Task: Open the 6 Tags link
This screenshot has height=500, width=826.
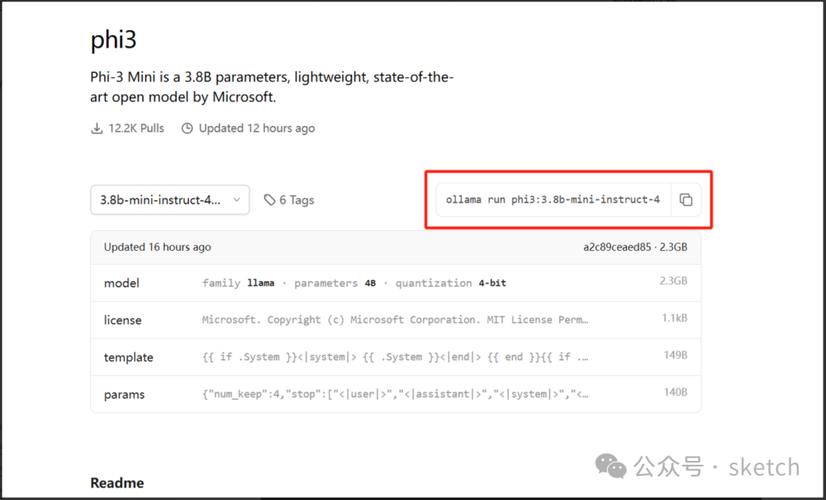Action: (289, 200)
